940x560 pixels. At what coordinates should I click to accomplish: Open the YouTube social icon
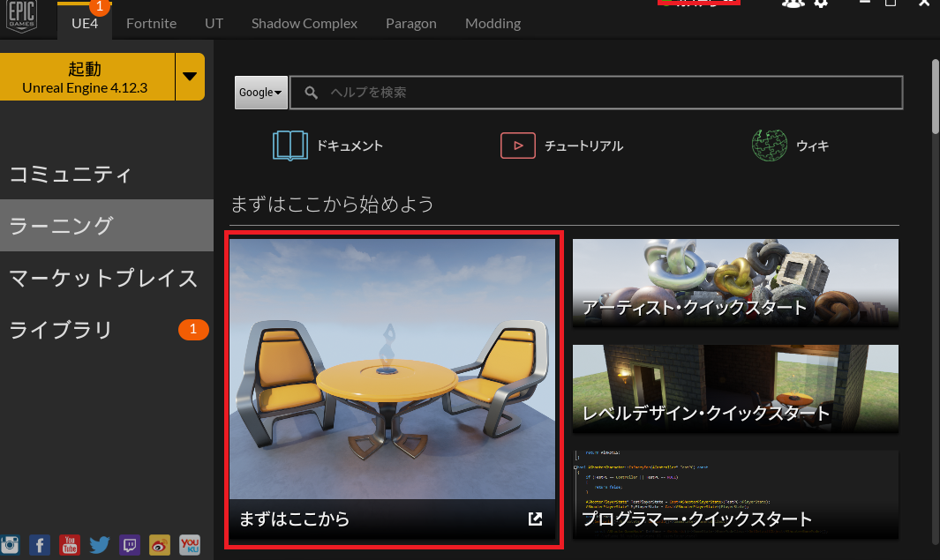tap(70, 545)
